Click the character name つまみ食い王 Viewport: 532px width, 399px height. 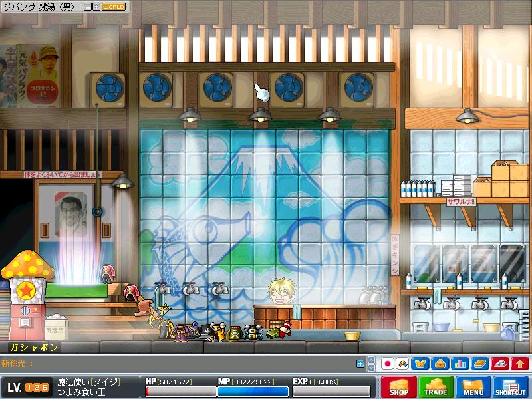tap(81, 392)
